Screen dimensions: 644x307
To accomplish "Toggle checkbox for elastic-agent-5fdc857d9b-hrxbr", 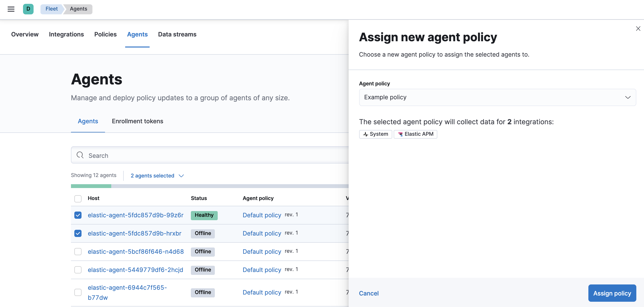I will pos(78,233).
